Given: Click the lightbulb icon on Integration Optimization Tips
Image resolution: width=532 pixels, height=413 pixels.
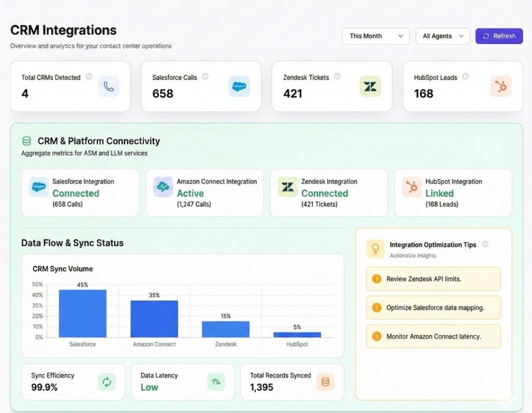Looking at the screenshot, I should pyautogui.click(x=375, y=249).
